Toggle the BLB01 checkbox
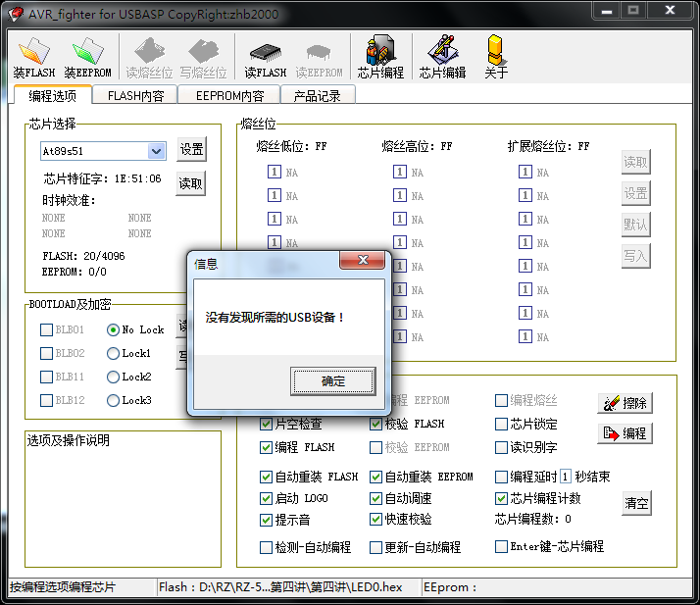Screen dimensions: 700x605 pyautogui.click(x=46, y=330)
